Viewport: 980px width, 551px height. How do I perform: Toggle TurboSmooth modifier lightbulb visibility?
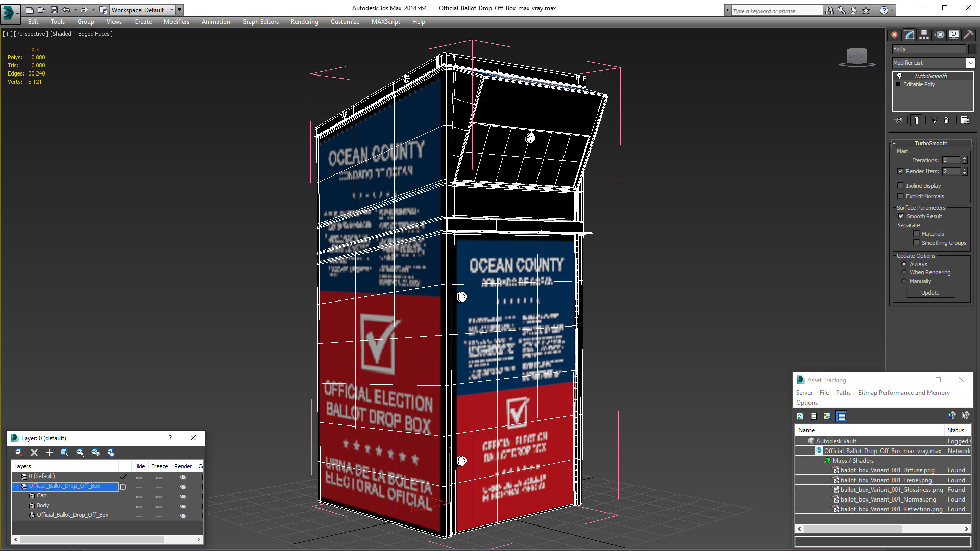coord(899,76)
